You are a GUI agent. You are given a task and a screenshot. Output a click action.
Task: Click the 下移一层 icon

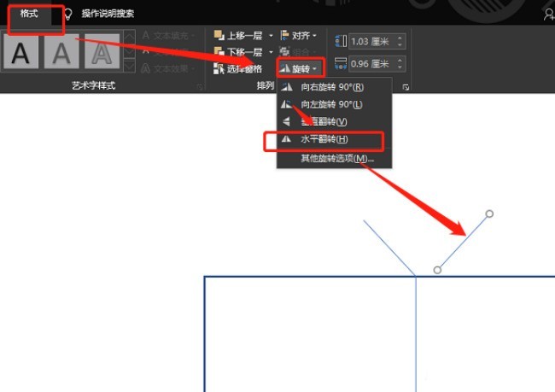click(219, 52)
